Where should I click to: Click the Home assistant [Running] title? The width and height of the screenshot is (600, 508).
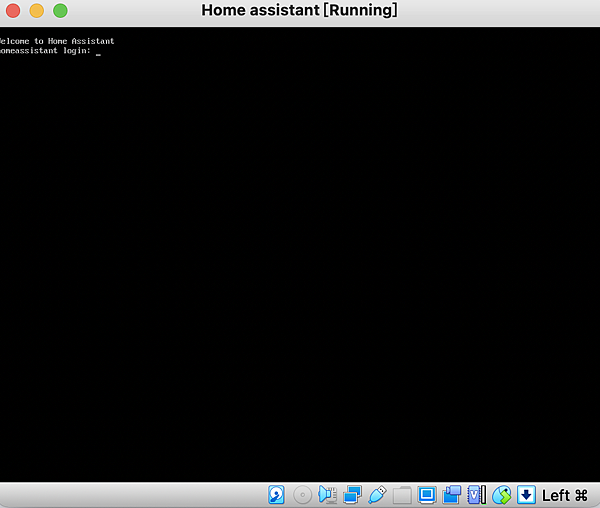[300, 10]
